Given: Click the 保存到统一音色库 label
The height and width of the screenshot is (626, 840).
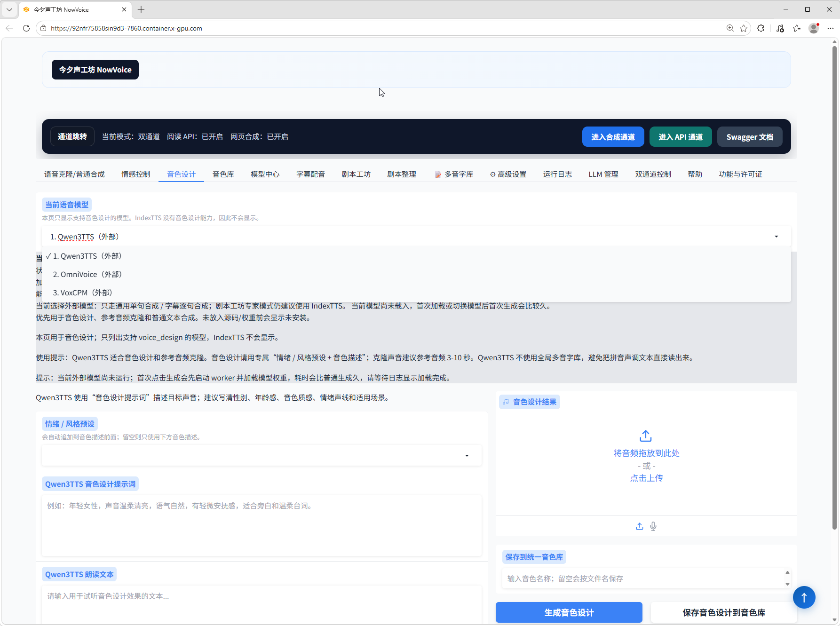Looking at the screenshot, I should click(534, 557).
